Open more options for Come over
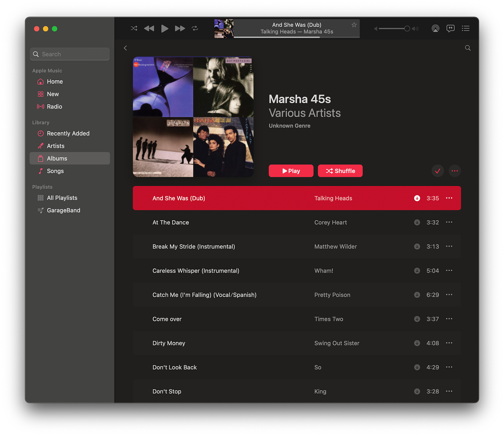Viewport: 504px width, 436px height. click(x=449, y=319)
